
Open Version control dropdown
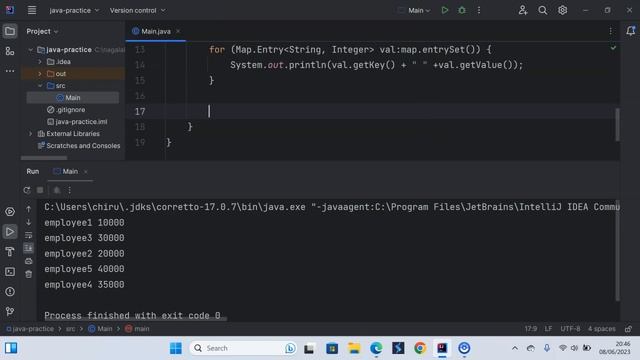[x=138, y=10]
